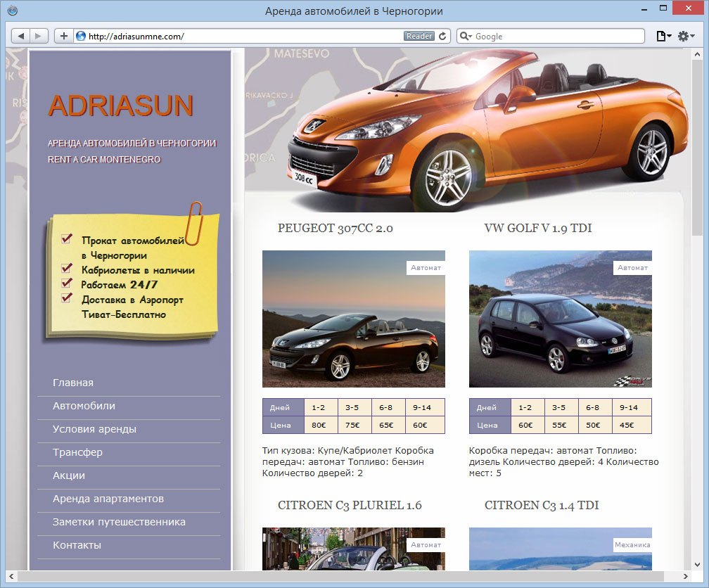
Task: Open the Главная menu item
Action: (x=73, y=383)
